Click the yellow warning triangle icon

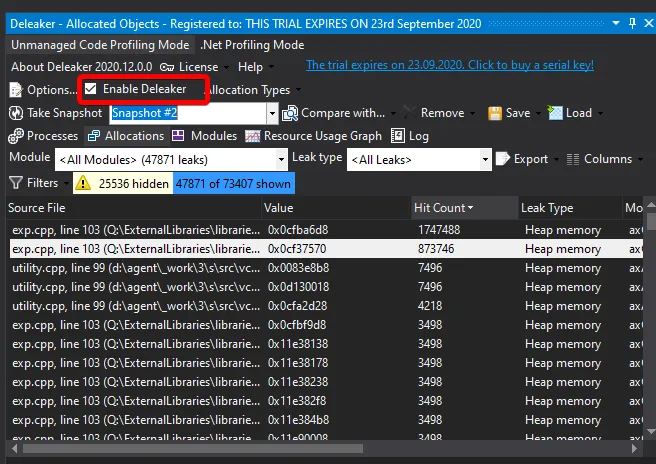coord(83,183)
